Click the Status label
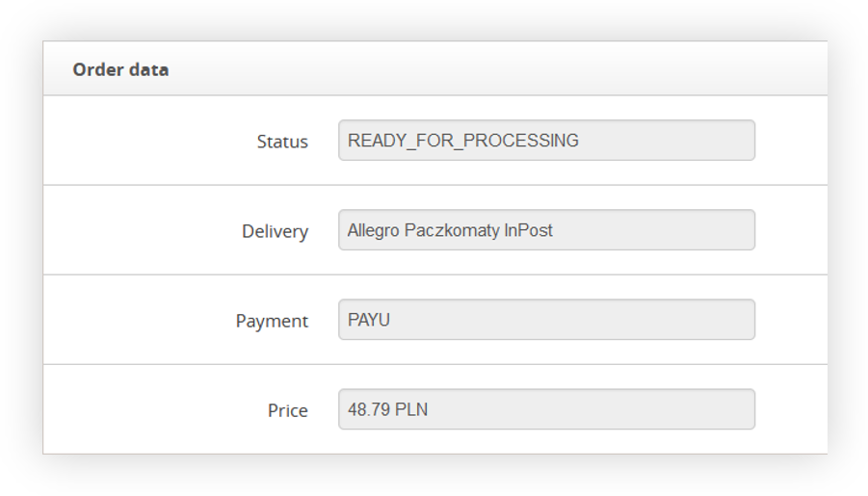This screenshot has height=496, width=868. pyautogui.click(x=282, y=142)
